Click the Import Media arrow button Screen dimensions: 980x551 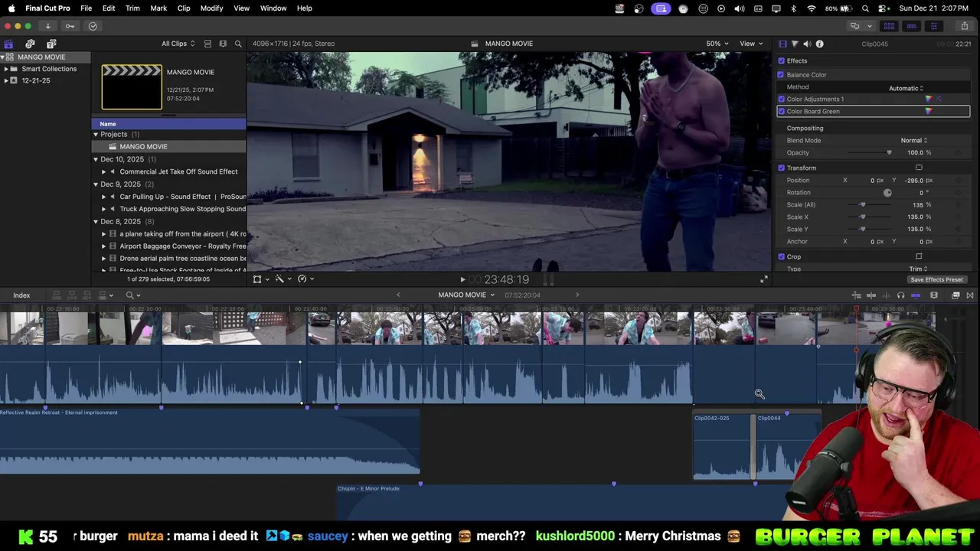click(x=47, y=26)
